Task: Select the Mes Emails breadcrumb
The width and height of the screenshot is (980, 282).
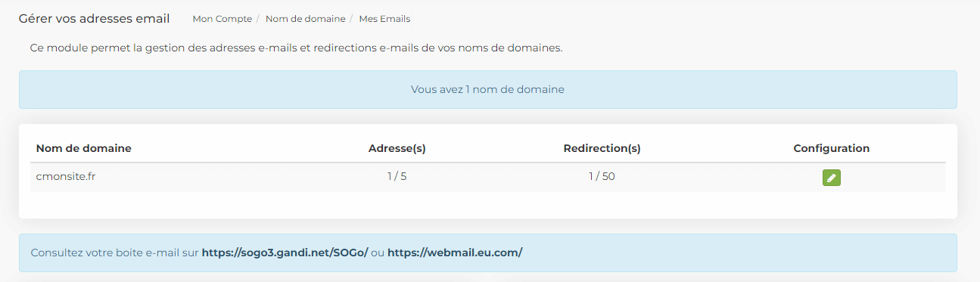Action: click(384, 19)
